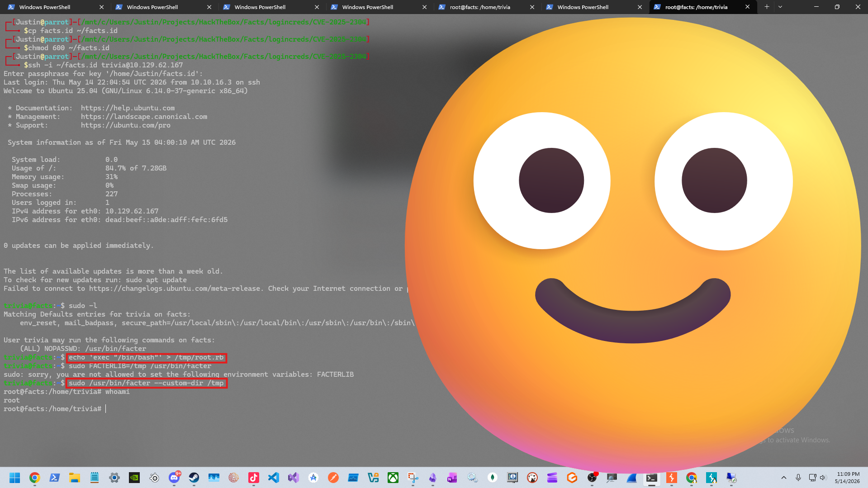Launch Wireshark shark-fin icon in taskbar
The width and height of the screenshot is (868, 488).
click(x=632, y=478)
